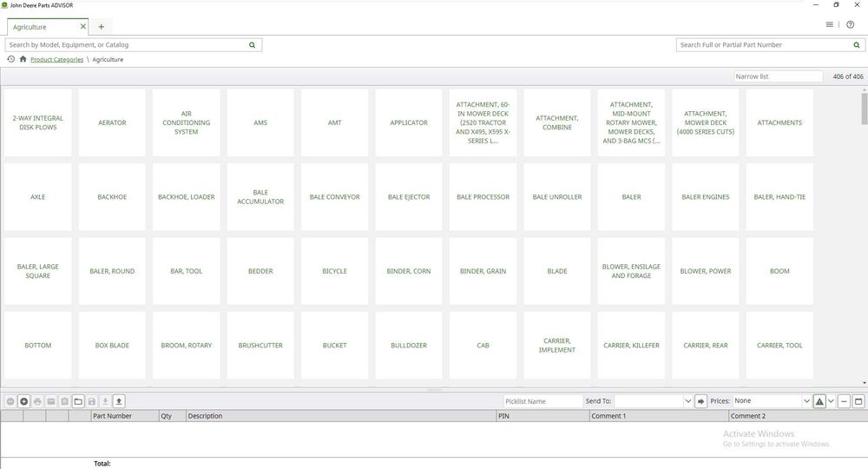The image size is (868, 469).
Task: Click the Product Categories breadcrumb link
Action: pyautogui.click(x=57, y=59)
